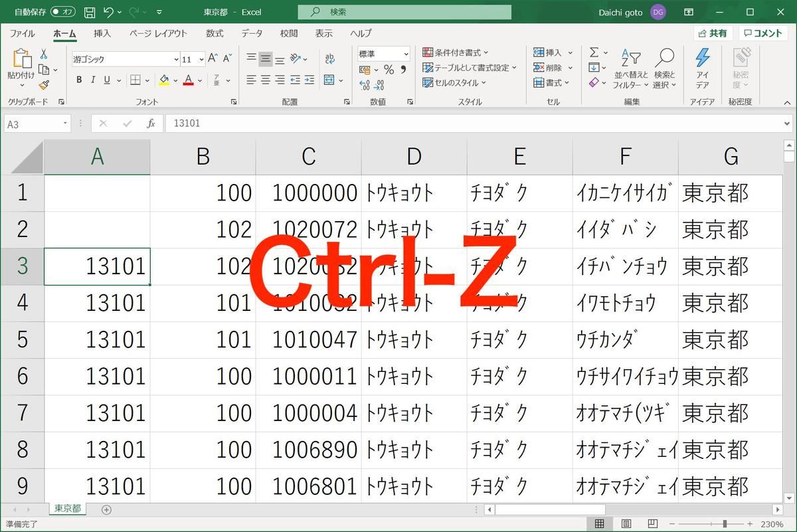The image size is (797, 532).
Task: Click the Copy icon in clipboard group
Action: [44, 69]
